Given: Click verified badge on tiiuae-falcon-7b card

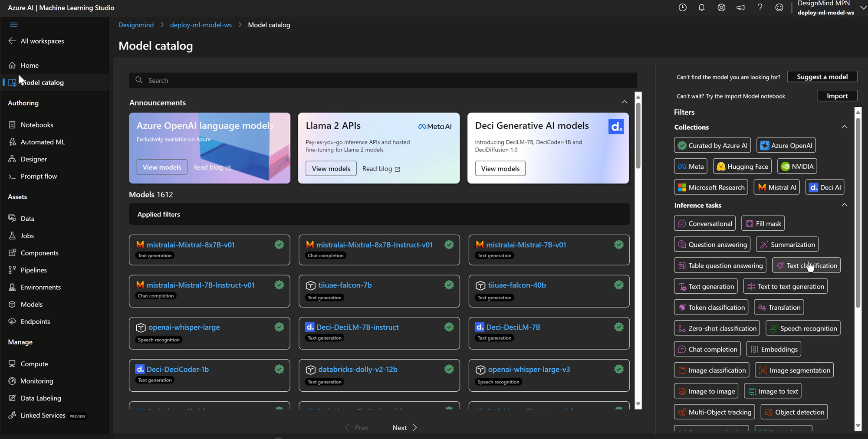Looking at the screenshot, I should (x=449, y=285).
